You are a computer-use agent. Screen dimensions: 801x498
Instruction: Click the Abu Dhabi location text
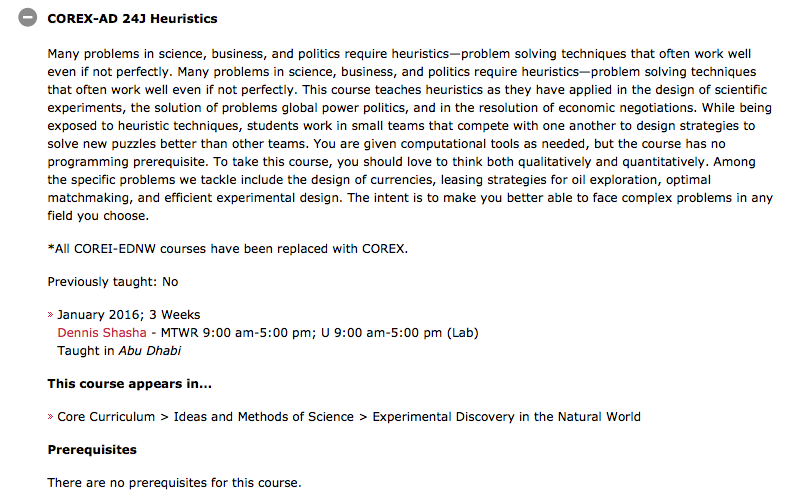(149, 351)
